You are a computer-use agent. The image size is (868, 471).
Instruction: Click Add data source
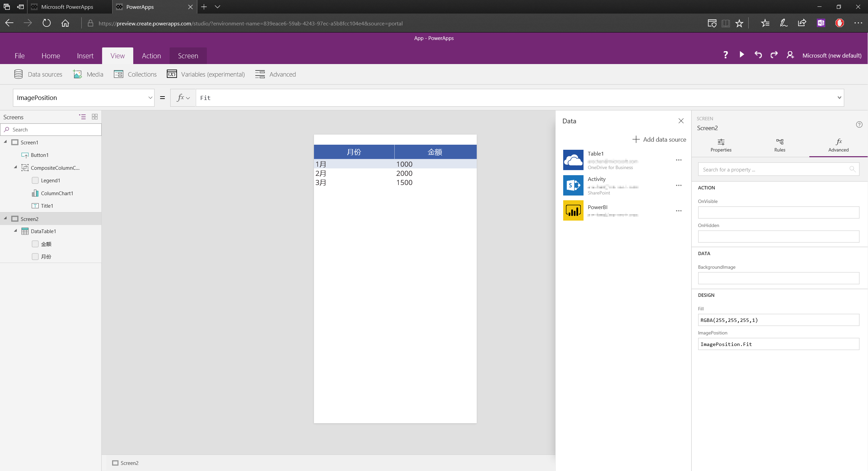(659, 139)
